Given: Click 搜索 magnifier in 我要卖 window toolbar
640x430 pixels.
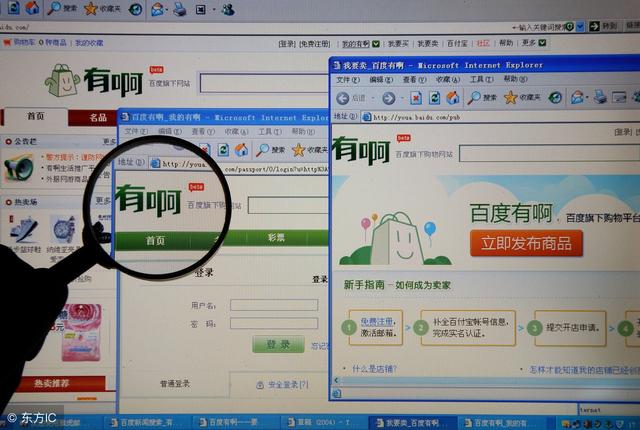Looking at the screenshot, I should coord(474,98).
